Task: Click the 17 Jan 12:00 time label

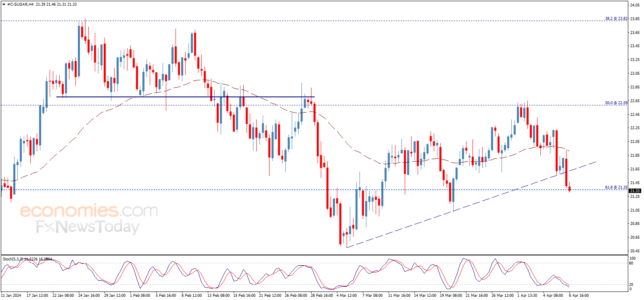Action: (x=37, y=296)
